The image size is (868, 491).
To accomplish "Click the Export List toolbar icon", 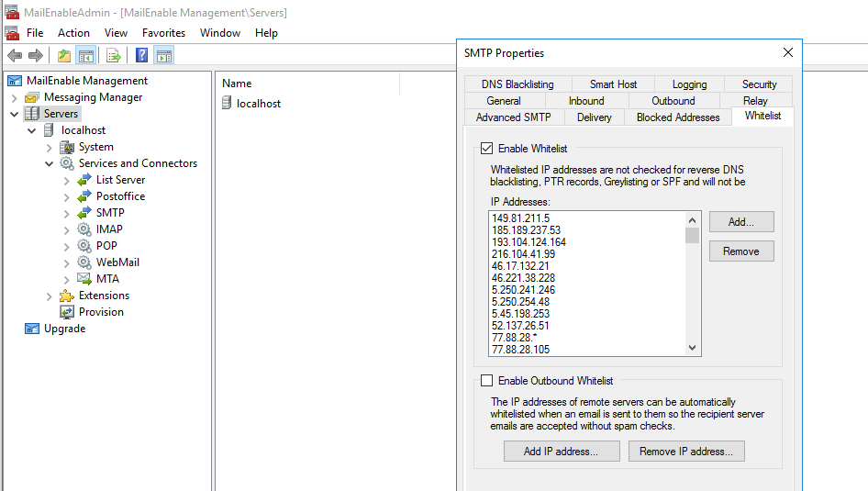I will pos(113,56).
